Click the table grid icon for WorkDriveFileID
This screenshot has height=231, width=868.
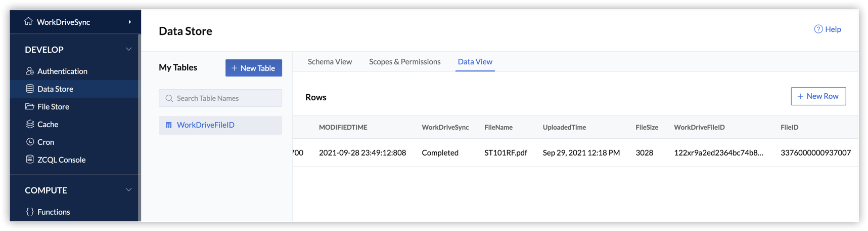coord(169,125)
